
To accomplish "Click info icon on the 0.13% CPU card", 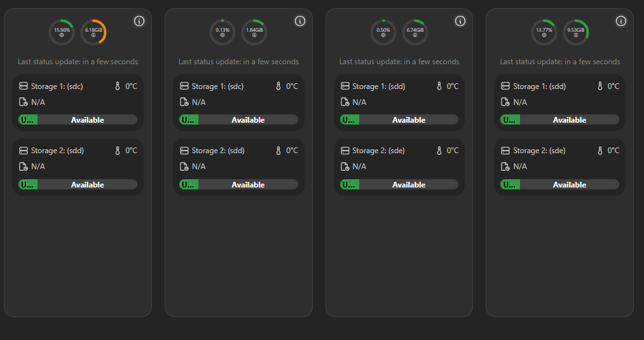I will (300, 21).
